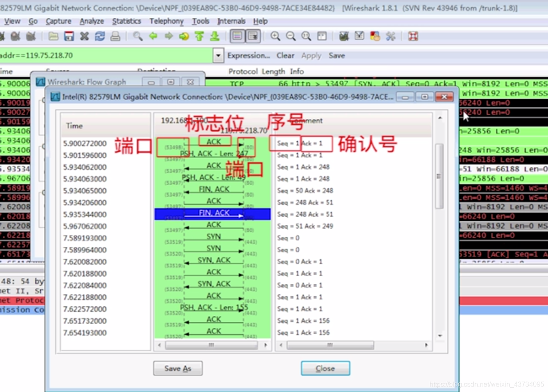
Task: Select time entry 7.654193000
Action: [85, 333]
